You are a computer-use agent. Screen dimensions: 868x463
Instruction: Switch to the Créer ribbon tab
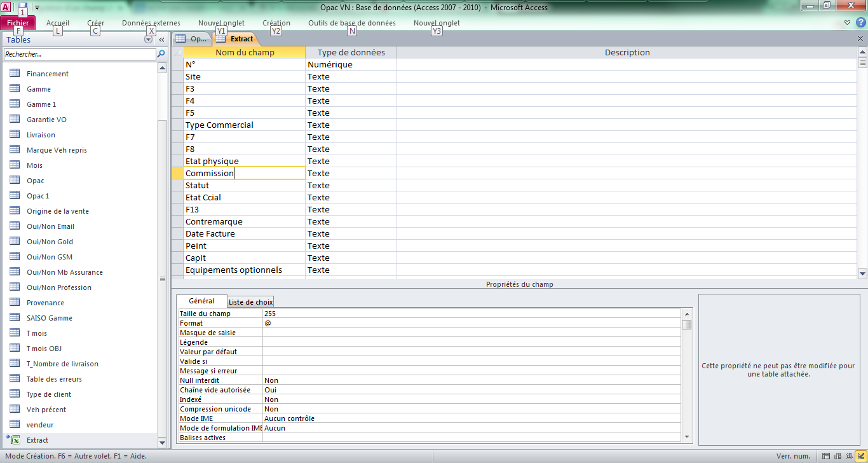click(x=96, y=23)
